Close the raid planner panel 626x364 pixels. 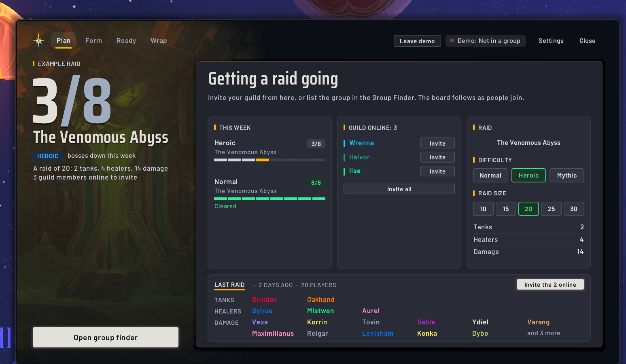tap(587, 41)
